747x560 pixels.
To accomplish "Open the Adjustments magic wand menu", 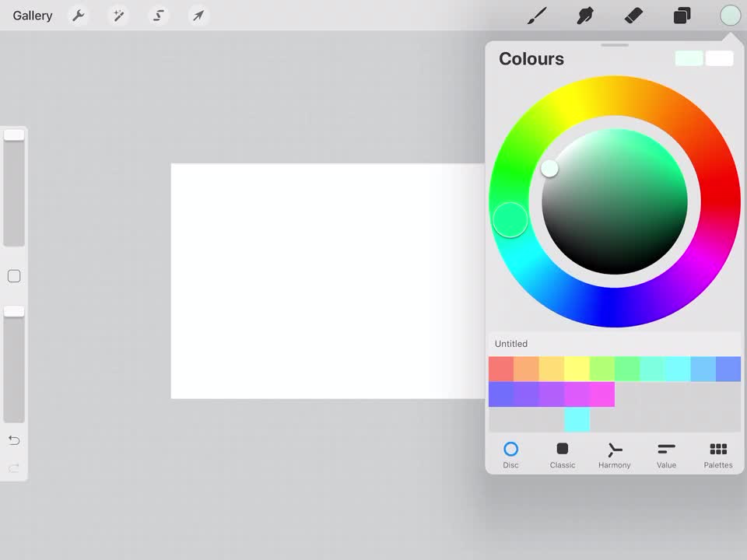I will click(x=118, y=16).
